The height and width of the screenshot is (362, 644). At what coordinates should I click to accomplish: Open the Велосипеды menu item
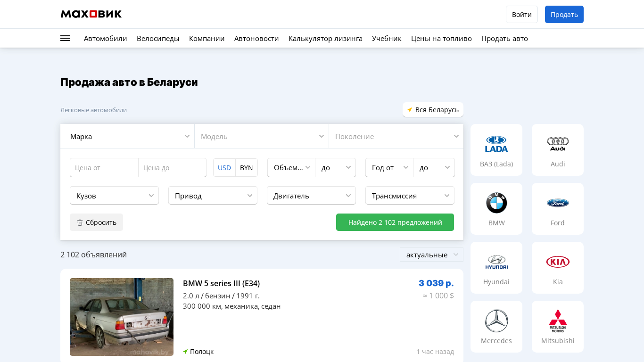point(158,38)
